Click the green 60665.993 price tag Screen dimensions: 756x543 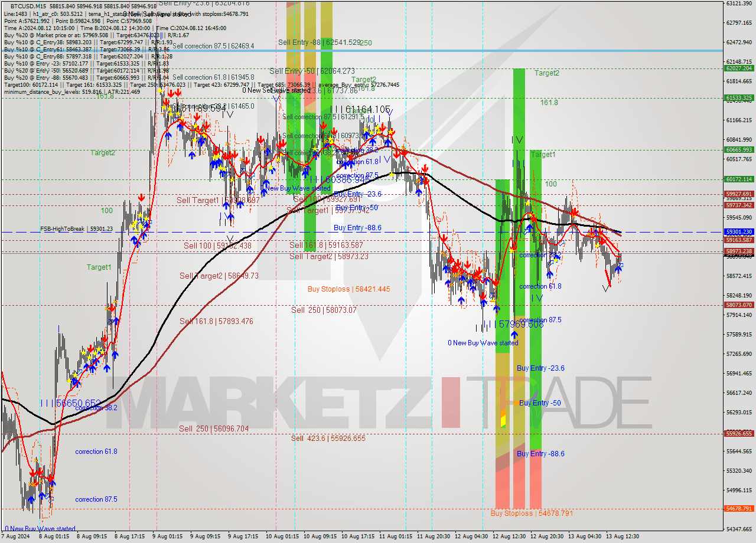tap(738, 149)
